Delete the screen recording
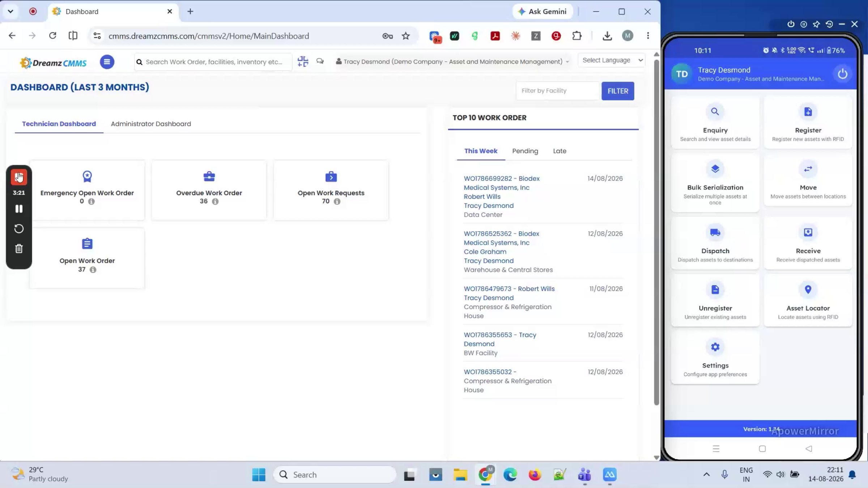 pyautogui.click(x=19, y=249)
